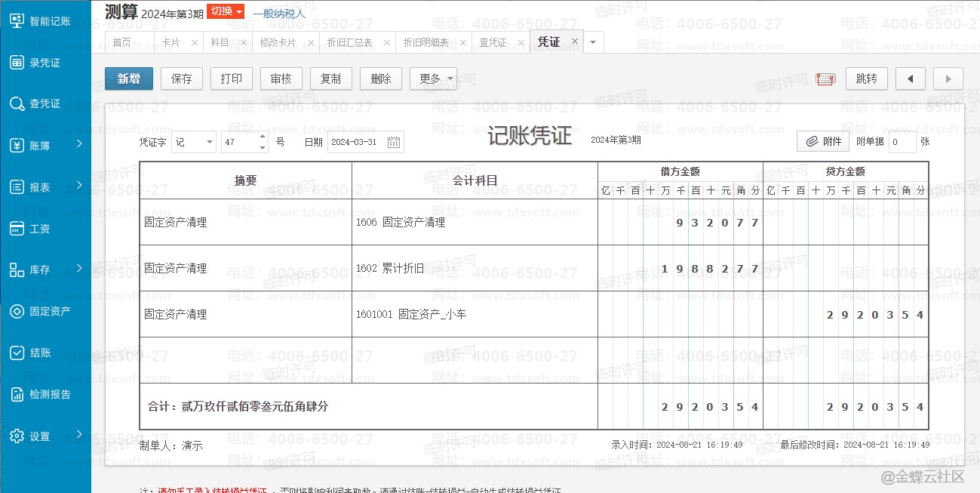980x493 pixels.
Task: Click the 切换 period switch dropdown
Action: pyautogui.click(x=226, y=11)
